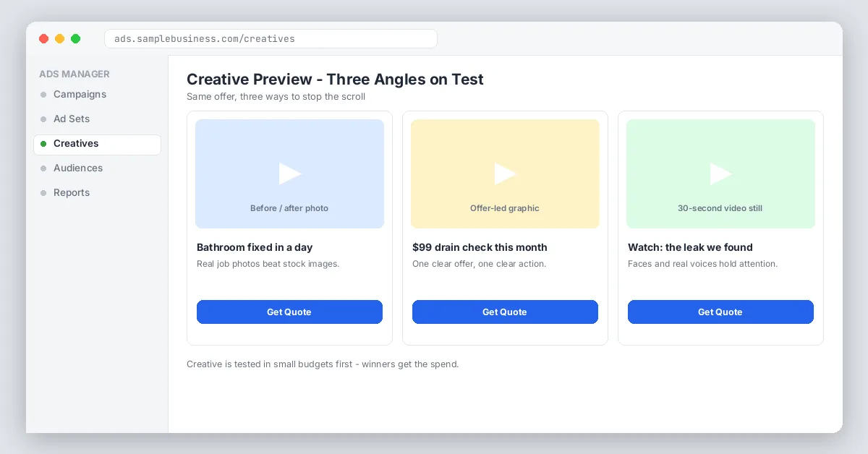Play the 30-second video still creative

(x=721, y=174)
